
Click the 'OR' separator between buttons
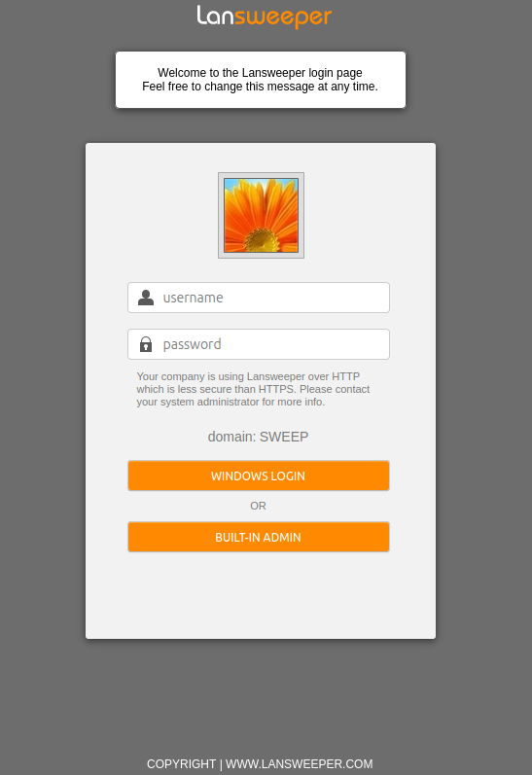coord(258,506)
